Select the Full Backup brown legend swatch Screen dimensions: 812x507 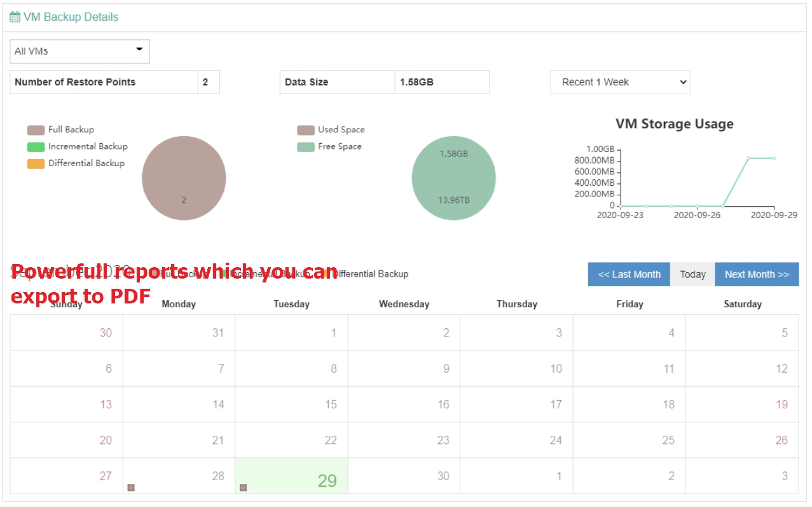click(35, 129)
